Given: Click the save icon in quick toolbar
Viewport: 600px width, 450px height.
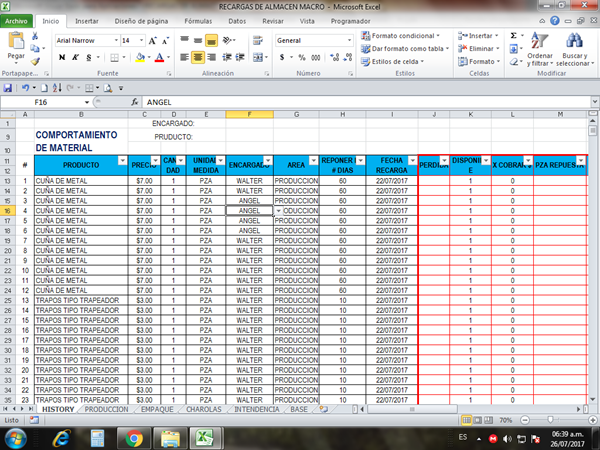Looking at the screenshot, I should click(8, 88).
